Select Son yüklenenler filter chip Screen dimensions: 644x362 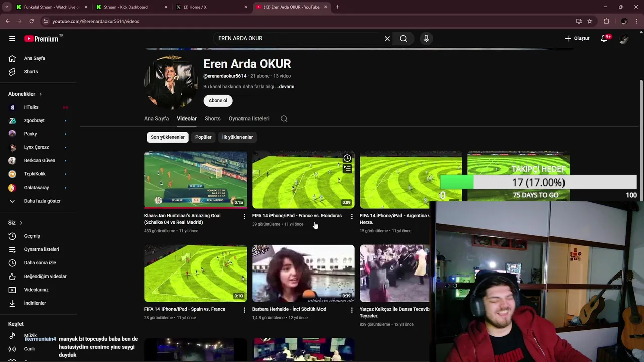[168, 137]
